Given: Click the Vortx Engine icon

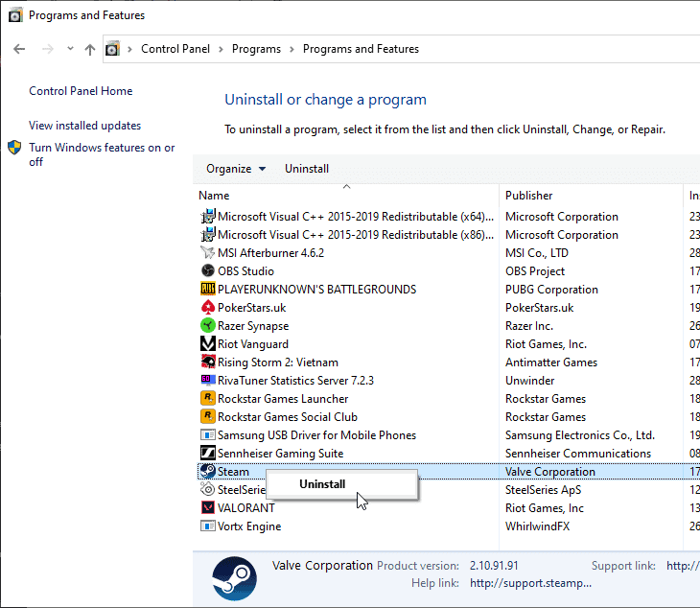Looking at the screenshot, I should [207, 526].
